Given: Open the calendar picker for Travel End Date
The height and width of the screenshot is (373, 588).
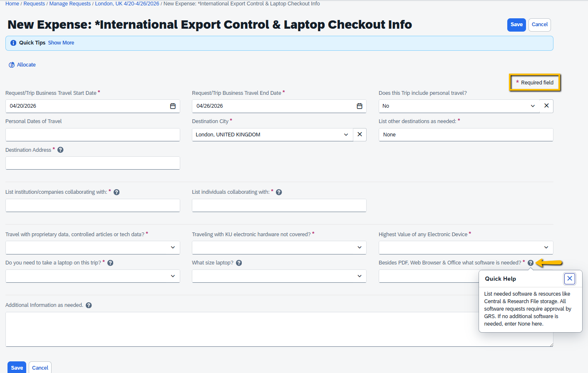Looking at the screenshot, I should click(x=360, y=106).
